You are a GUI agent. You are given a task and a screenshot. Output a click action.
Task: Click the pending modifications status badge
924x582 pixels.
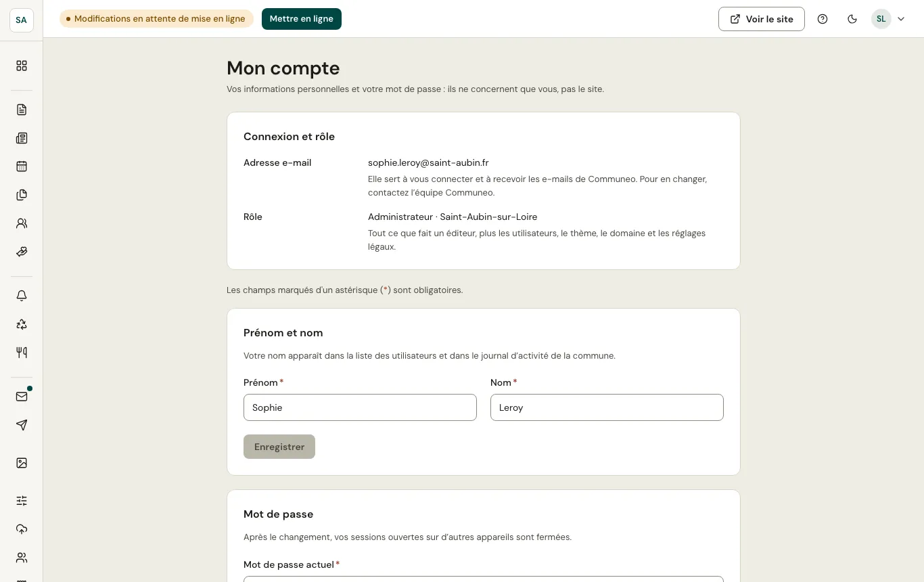click(156, 19)
